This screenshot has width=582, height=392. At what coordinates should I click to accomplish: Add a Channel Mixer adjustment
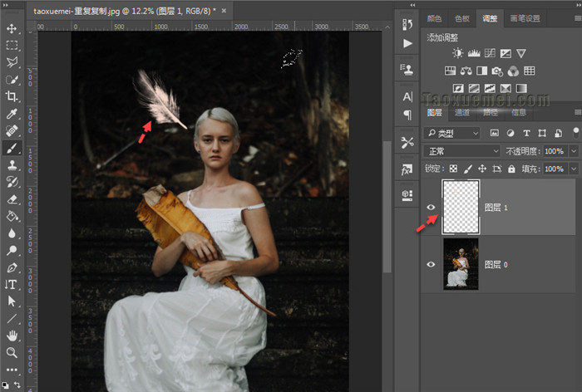tap(513, 71)
